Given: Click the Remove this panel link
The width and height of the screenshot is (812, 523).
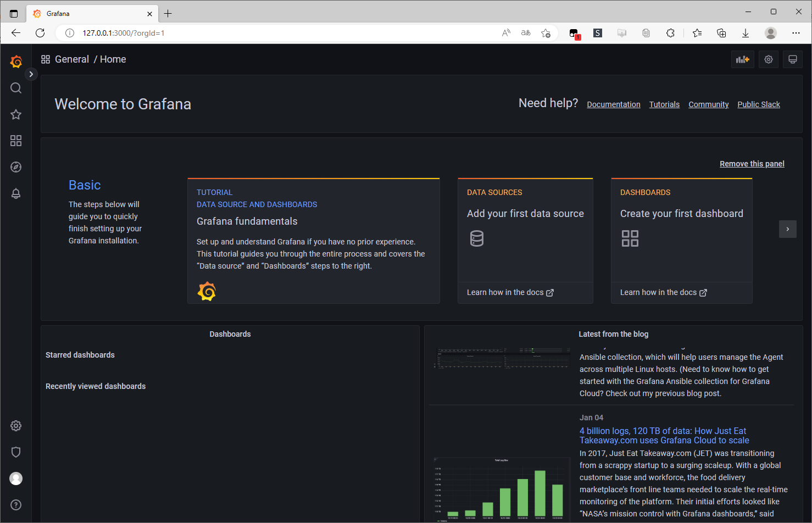Looking at the screenshot, I should pyautogui.click(x=752, y=163).
